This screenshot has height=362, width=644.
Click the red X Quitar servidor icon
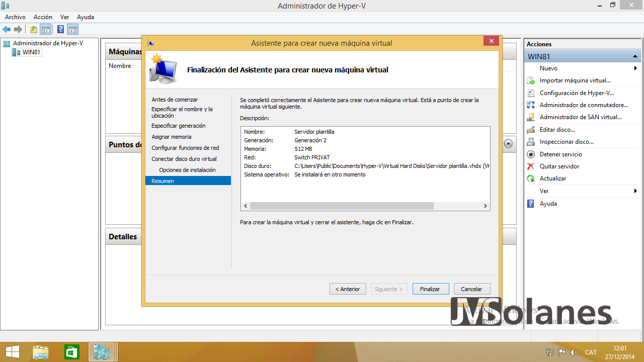(531, 166)
